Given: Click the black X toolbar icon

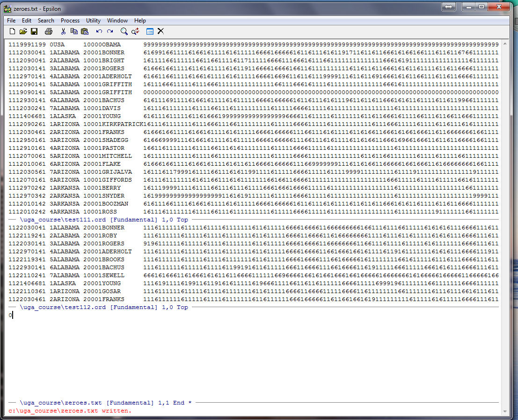Looking at the screenshot, I should point(161,31).
